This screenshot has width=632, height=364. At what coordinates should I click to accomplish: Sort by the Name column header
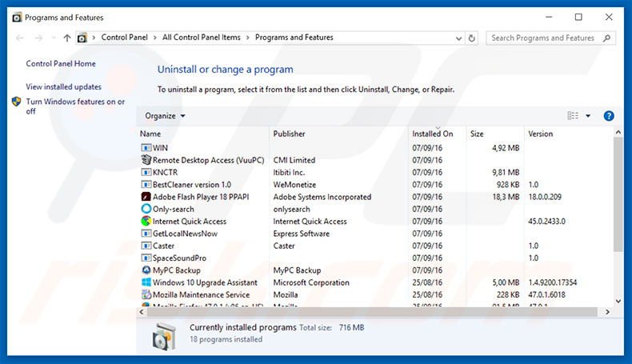pos(150,134)
